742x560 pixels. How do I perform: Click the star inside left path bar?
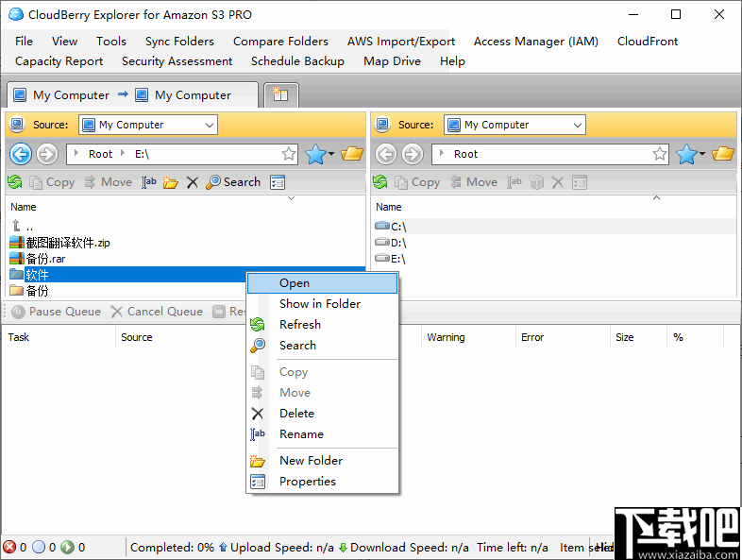point(289,154)
